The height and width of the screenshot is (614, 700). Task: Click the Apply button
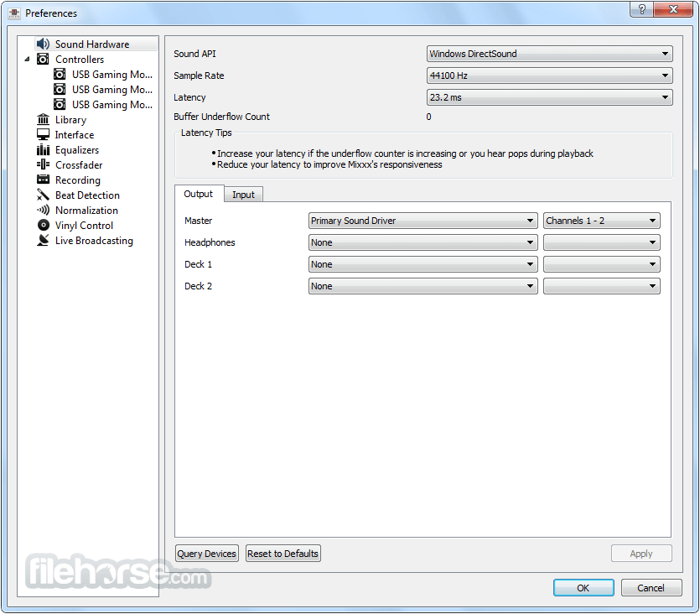pyautogui.click(x=641, y=554)
